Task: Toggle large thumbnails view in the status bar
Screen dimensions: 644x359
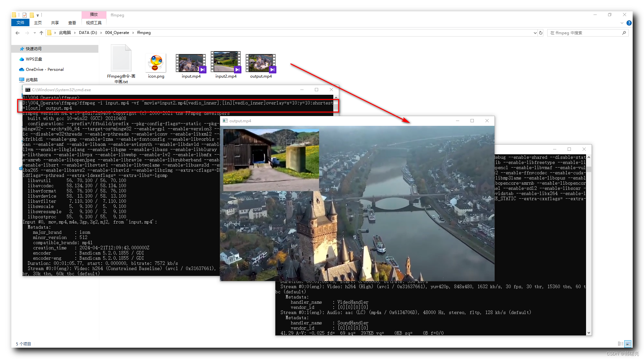Action: 627,343
